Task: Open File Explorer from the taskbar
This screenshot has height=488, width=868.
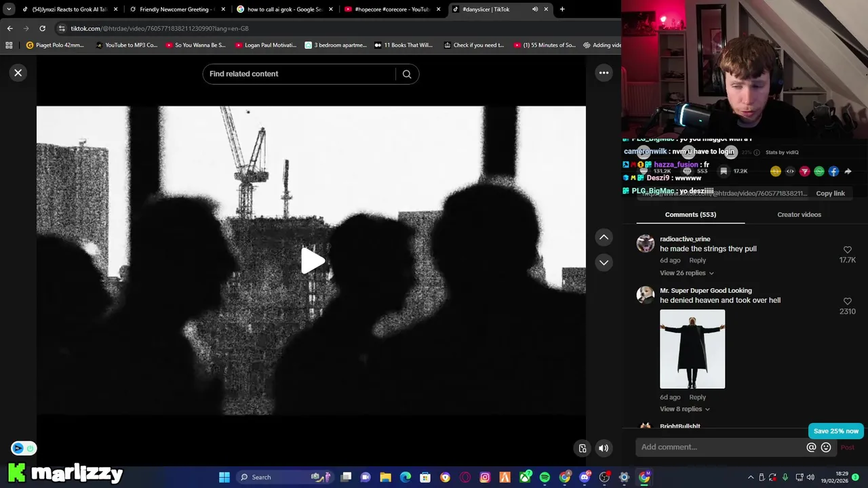Action: click(x=385, y=477)
